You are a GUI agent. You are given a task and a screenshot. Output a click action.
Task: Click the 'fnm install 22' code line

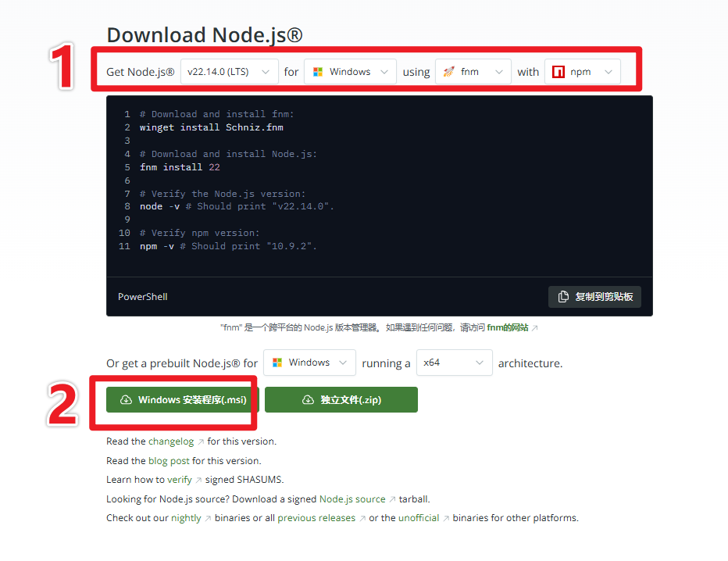180,167
